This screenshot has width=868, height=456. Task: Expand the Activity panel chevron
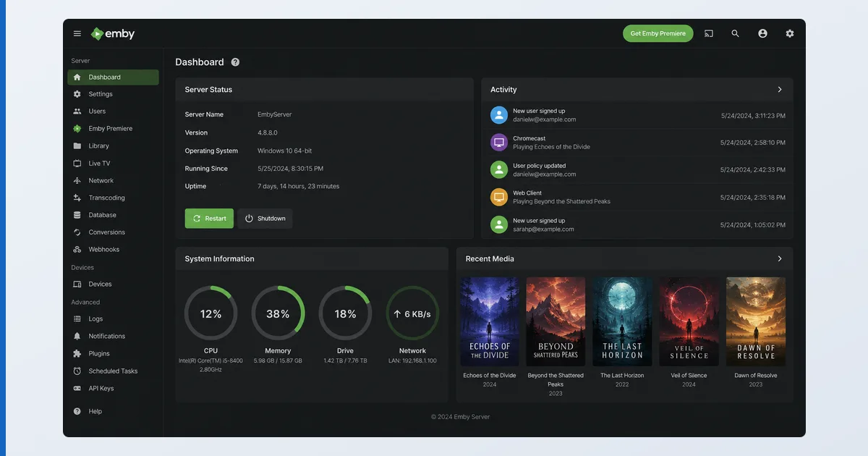point(780,90)
